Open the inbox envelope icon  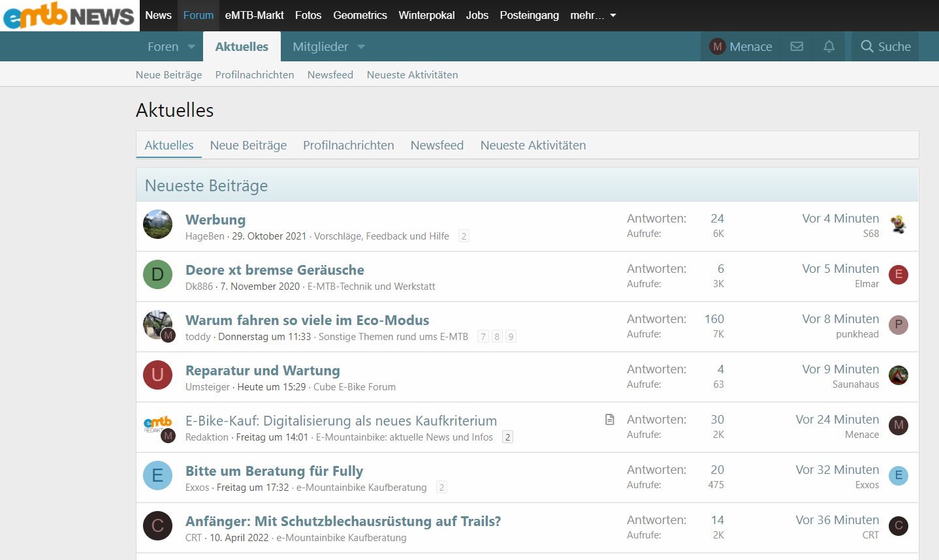[797, 46]
